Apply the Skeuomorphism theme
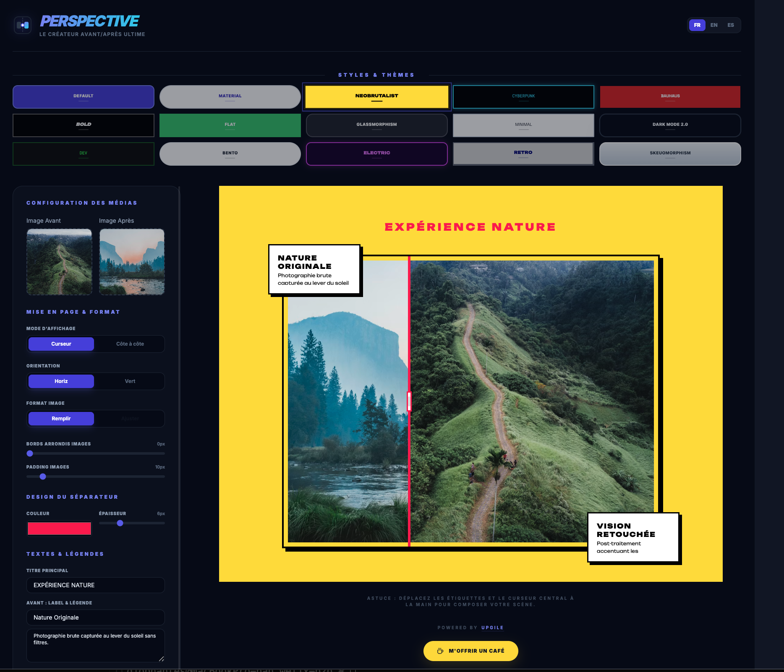 [x=670, y=154]
